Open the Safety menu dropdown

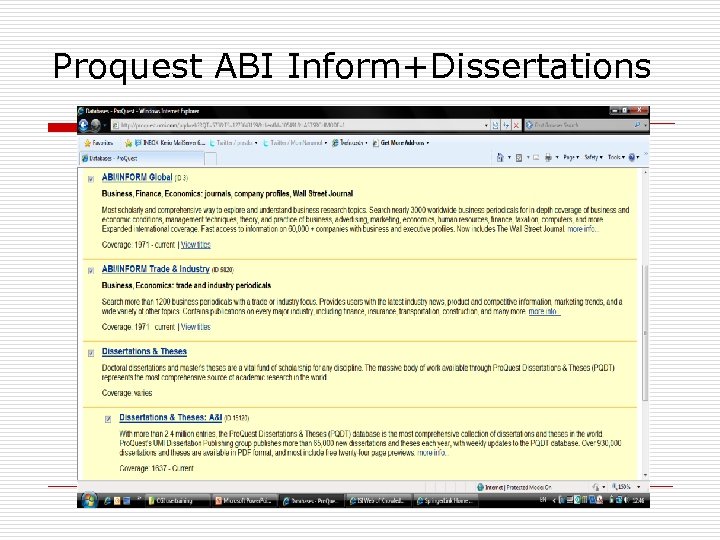click(593, 158)
